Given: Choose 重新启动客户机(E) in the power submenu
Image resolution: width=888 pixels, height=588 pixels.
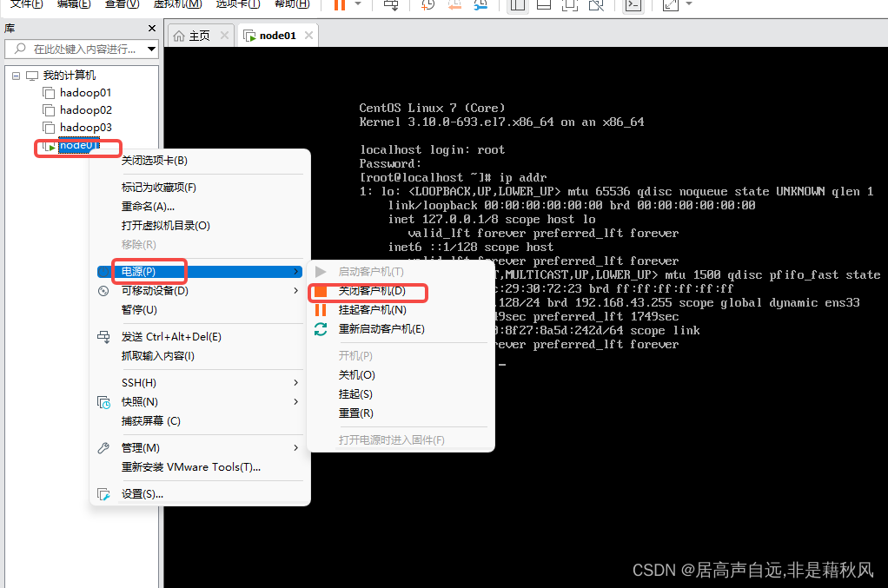Looking at the screenshot, I should [x=381, y=329].
